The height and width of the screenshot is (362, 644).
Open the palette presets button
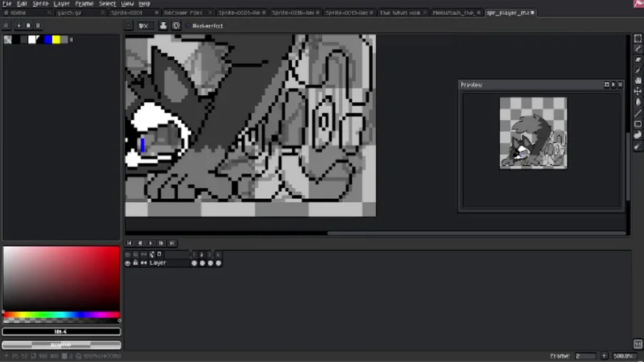[x=29, y=26]
